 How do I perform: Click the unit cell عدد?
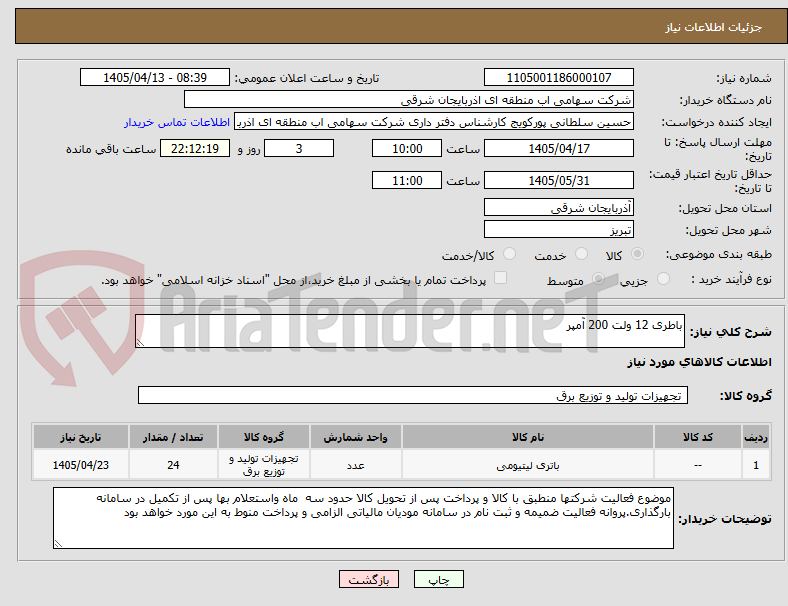click(355, 465)
